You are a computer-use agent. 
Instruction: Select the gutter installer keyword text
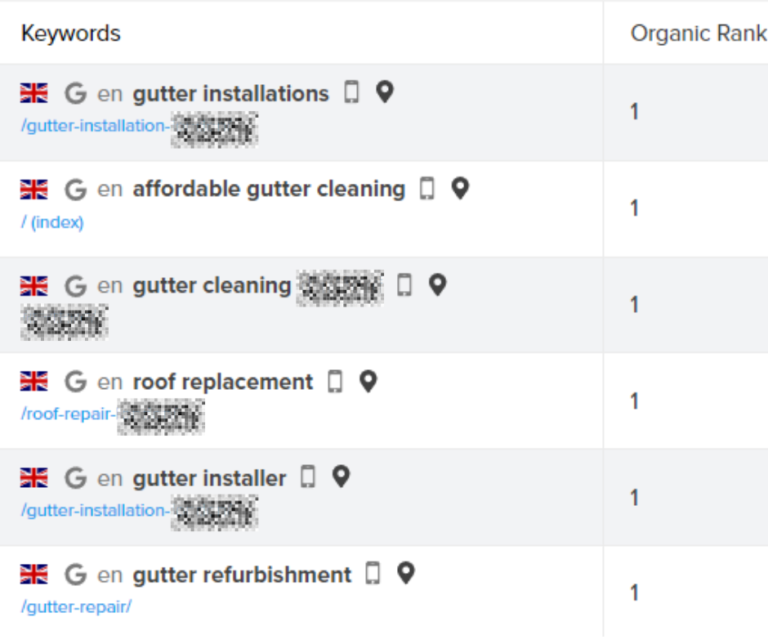tap(210, 478)
